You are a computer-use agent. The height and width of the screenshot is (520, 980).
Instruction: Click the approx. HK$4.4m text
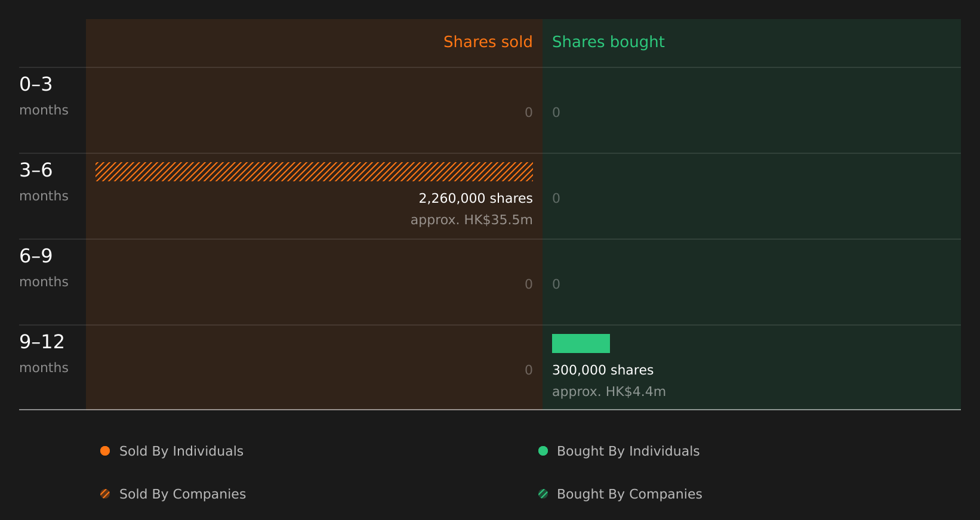point(609,391)
